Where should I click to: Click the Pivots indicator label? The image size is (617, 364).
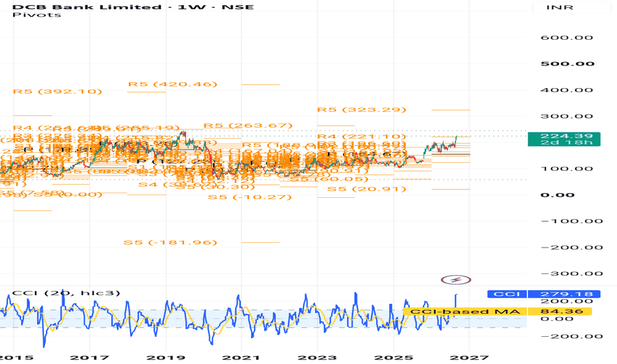(36, 15)
